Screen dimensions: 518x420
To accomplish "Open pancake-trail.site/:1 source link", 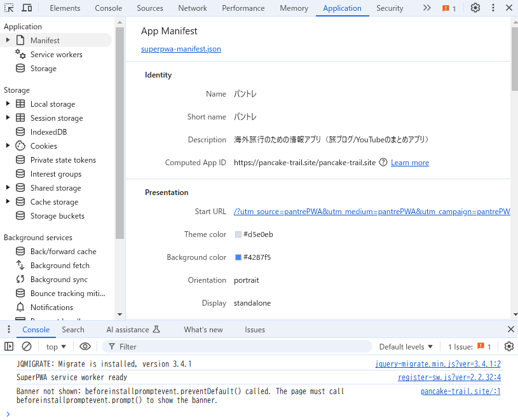I will click(x=461, y=391).
